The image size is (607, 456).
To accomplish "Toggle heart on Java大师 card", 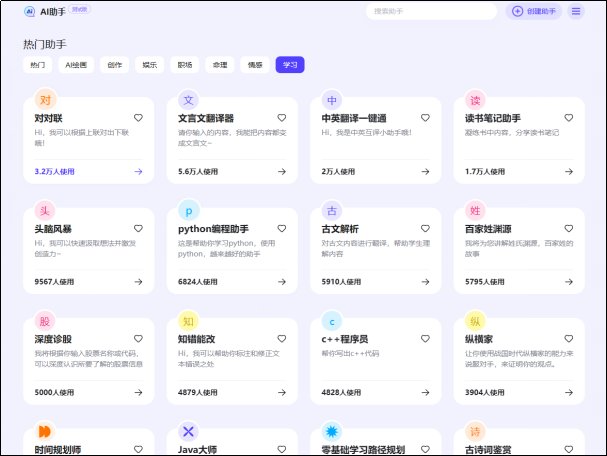I will point(282,449).
